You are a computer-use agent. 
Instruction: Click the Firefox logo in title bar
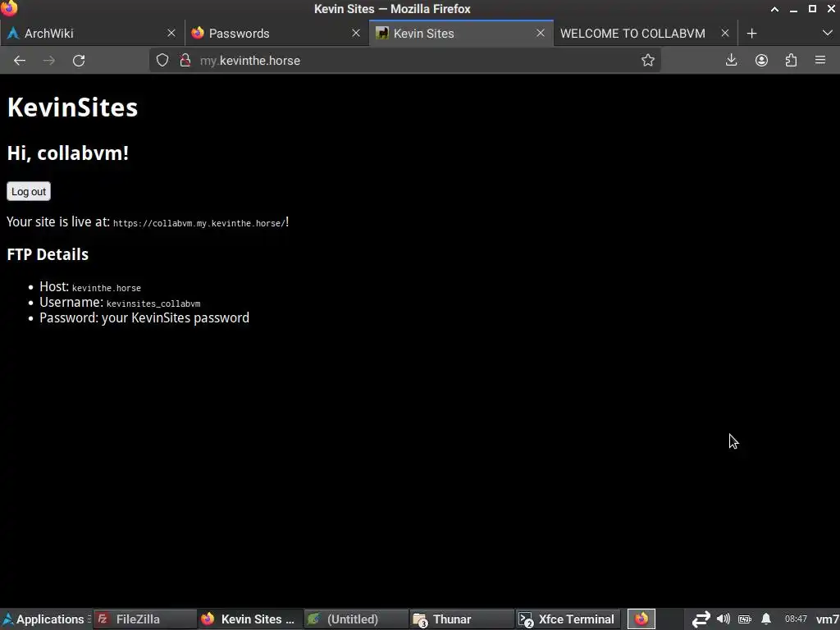coord(9,8)
